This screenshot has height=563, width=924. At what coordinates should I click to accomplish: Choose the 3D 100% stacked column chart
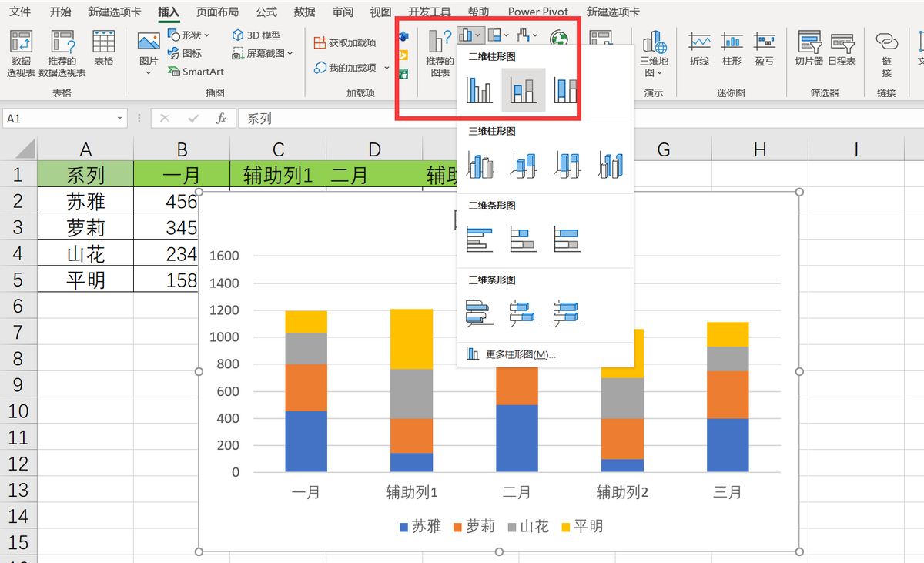pyautogui.click(x=567, y=164)
